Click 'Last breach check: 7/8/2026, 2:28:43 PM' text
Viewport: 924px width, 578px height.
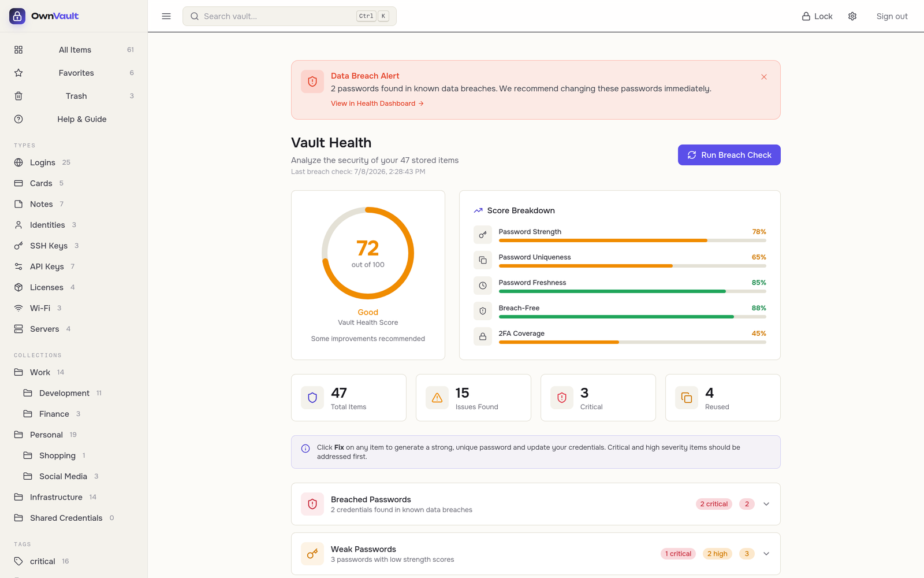click(358, 172)
